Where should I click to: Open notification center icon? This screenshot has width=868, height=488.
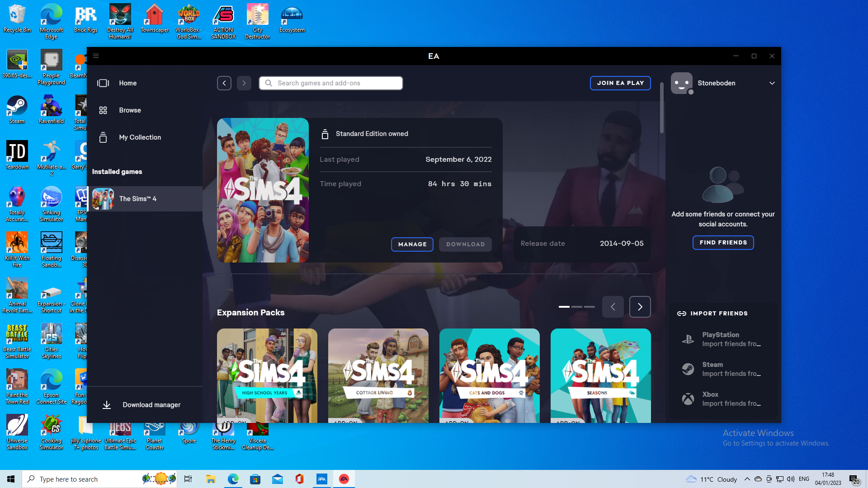coord(854,479)
